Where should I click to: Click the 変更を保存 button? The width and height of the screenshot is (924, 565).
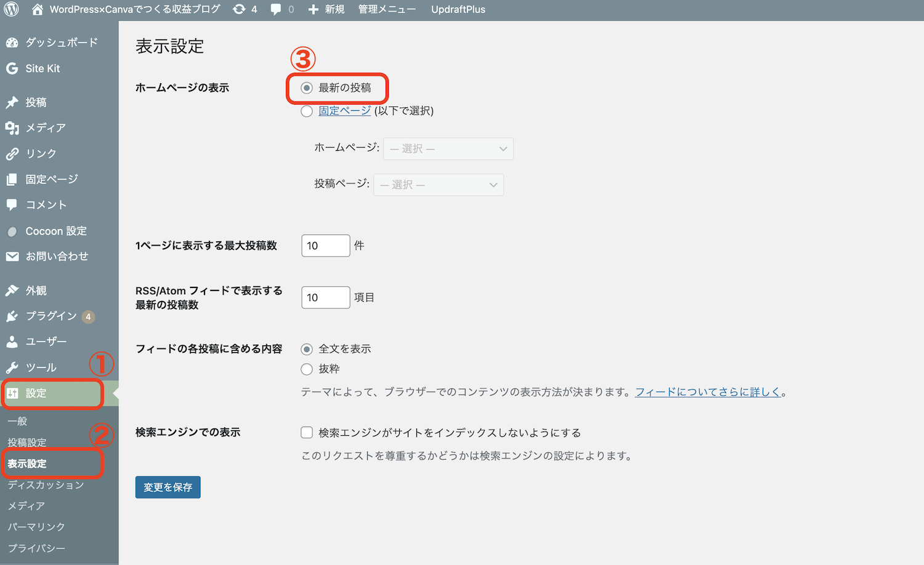click(x=168, y=487)
